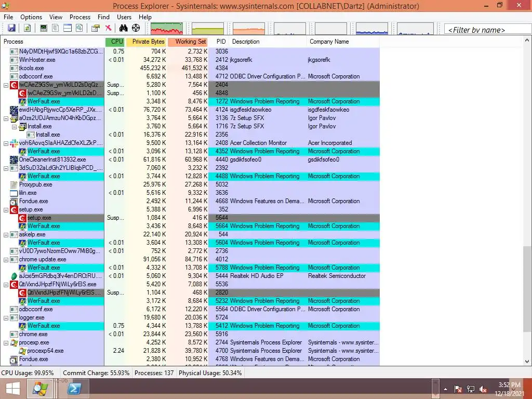Collapse the askelp.exe tree node

click(x=6, y=235)
